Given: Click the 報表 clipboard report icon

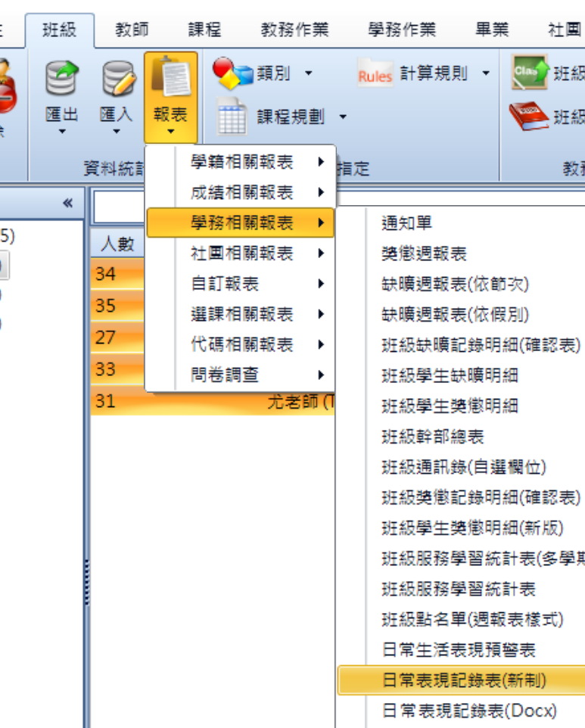Looking at the screenshot, I should 171,75.
